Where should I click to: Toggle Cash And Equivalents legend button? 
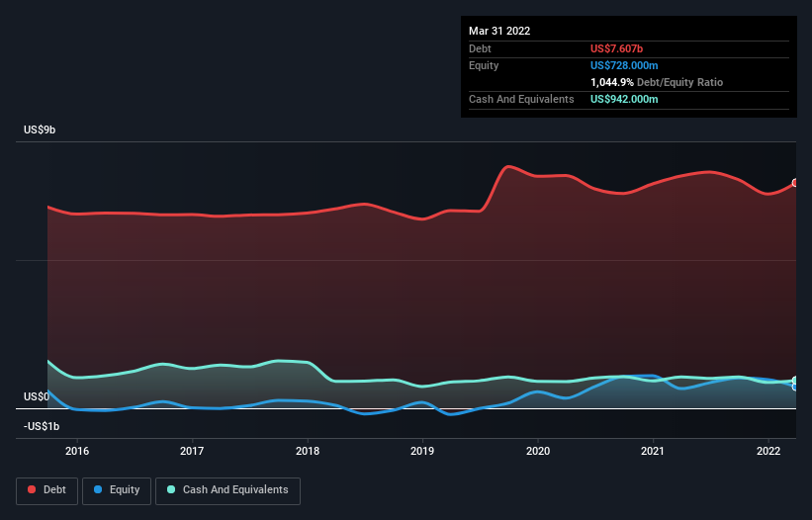pyautogui.click(x=227, y=490)
